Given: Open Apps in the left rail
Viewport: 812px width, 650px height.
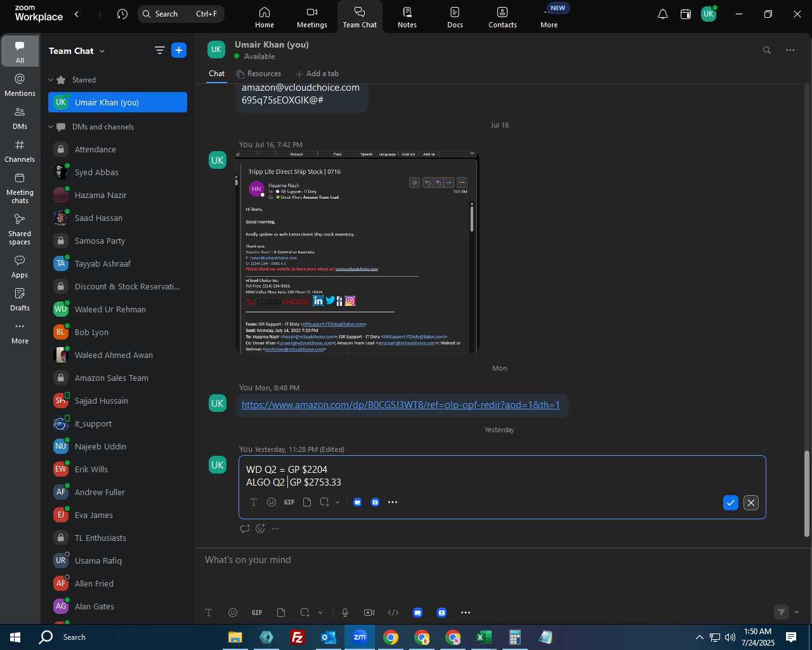Looking at the screenshot, I should click(20, 267).
